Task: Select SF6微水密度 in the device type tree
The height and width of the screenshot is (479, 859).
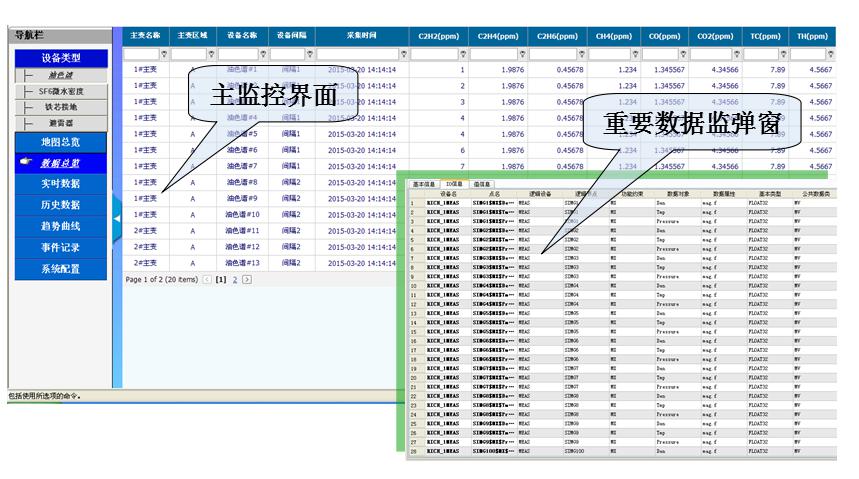Action: 61,92
